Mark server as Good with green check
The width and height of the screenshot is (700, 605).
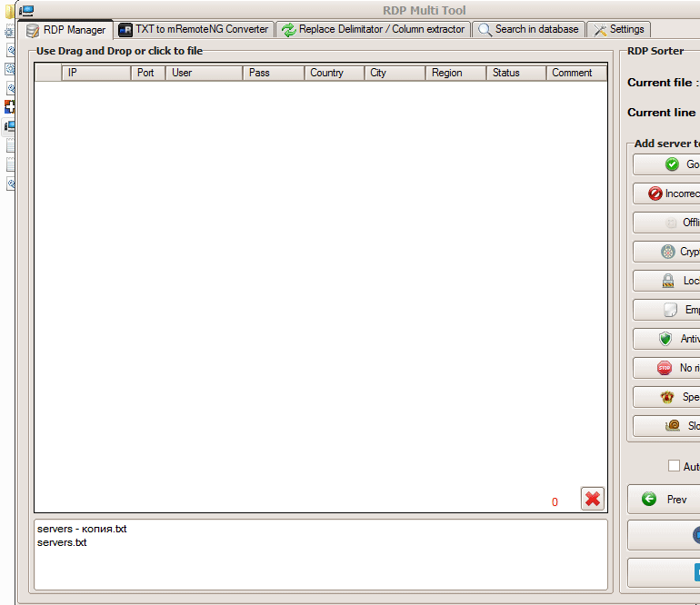coord(666,164)
